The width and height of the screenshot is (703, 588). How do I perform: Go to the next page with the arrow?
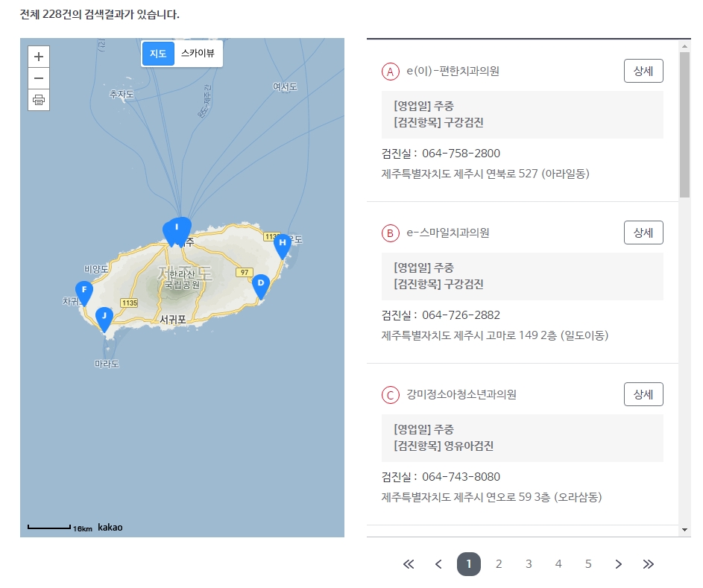pos(618,564)
